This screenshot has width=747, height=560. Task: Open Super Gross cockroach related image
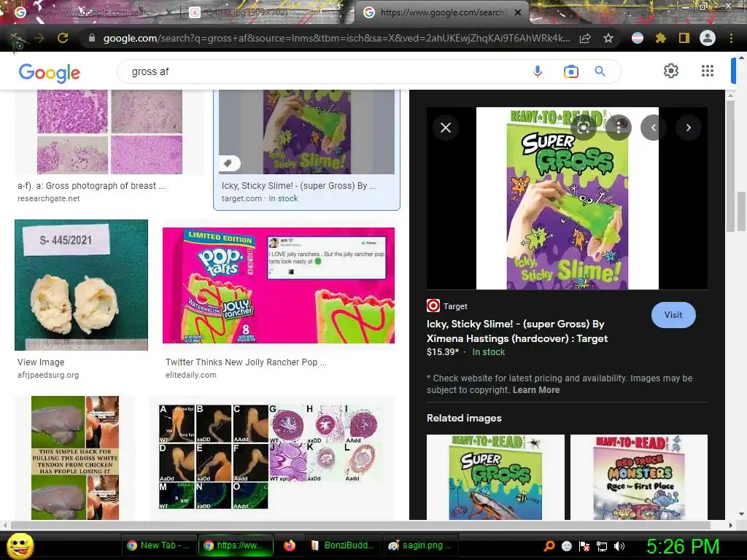(x=495, y=477)
